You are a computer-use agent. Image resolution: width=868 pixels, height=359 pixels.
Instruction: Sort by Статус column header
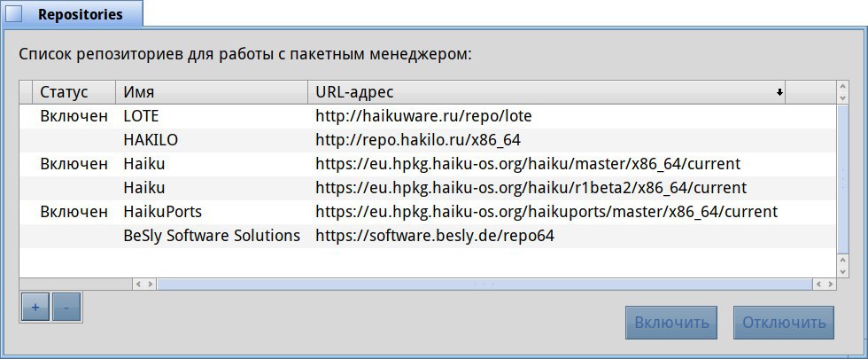click(74, 92)
